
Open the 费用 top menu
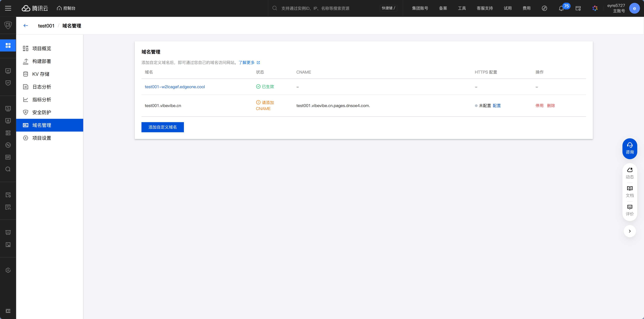(526, 8)
